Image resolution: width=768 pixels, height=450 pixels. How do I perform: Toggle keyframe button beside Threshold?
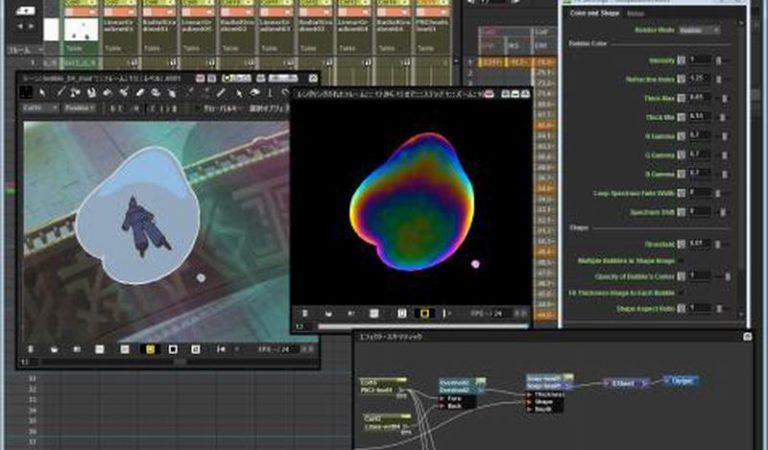pyautogui.click(x=681, y=243)
